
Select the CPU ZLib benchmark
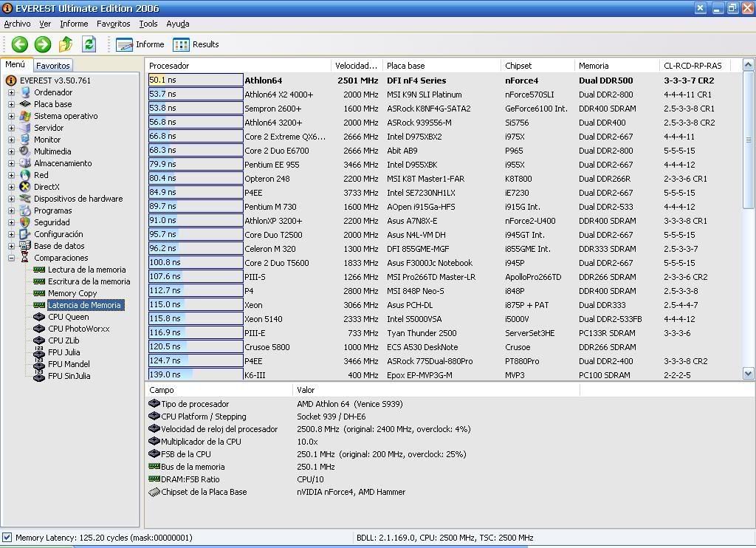(x=63, y=340)
